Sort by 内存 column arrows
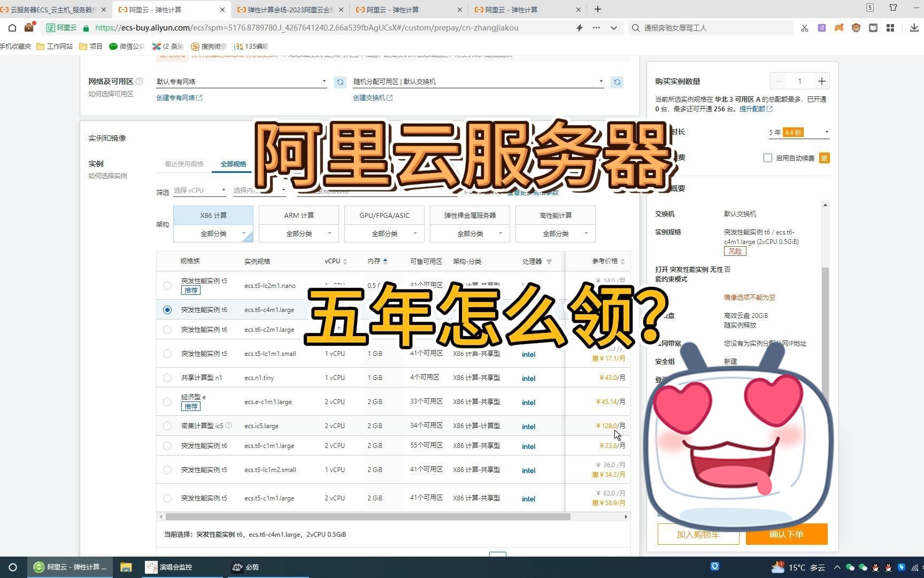The image size is (924, 578). point(385,261)
